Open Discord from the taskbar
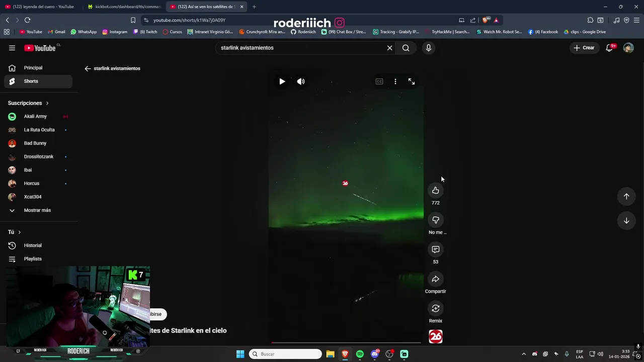The width and height of the screenshot is (644, 362). [375, 354]
